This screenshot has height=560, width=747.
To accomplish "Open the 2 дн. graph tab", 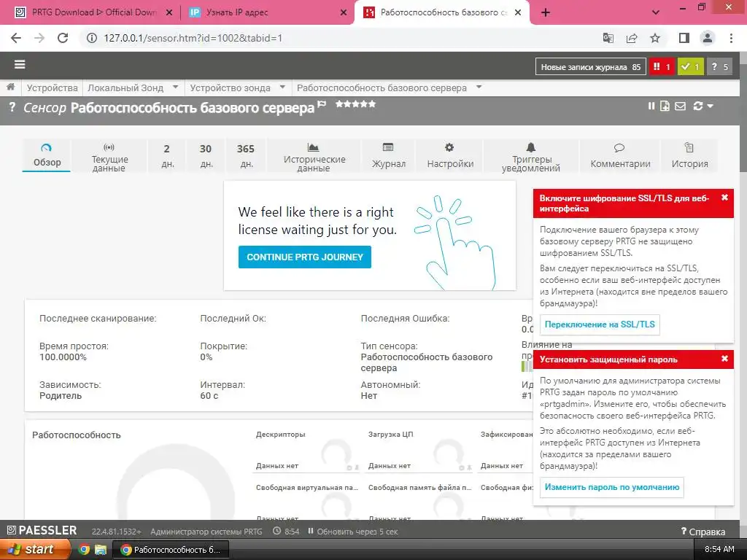I will [167, 155].
